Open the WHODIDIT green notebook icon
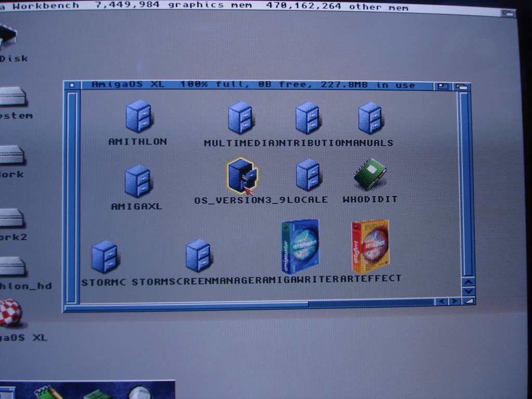 (370, 174)
